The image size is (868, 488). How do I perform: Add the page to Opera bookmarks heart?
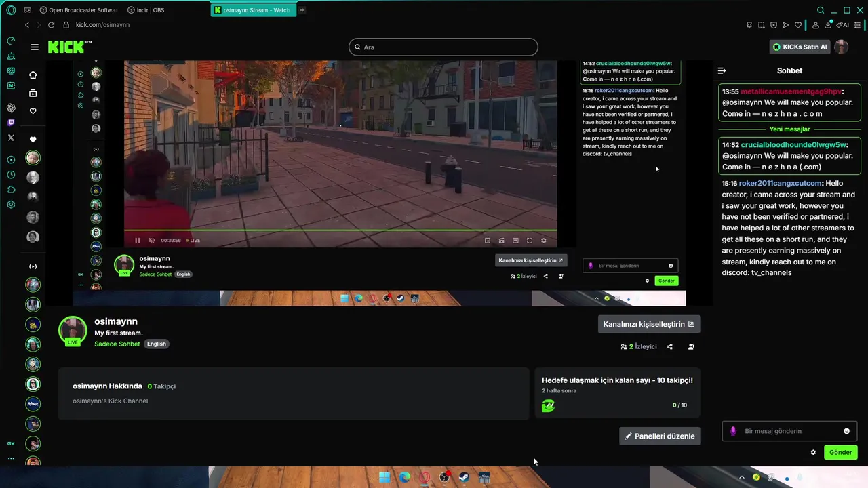point(798,25)
